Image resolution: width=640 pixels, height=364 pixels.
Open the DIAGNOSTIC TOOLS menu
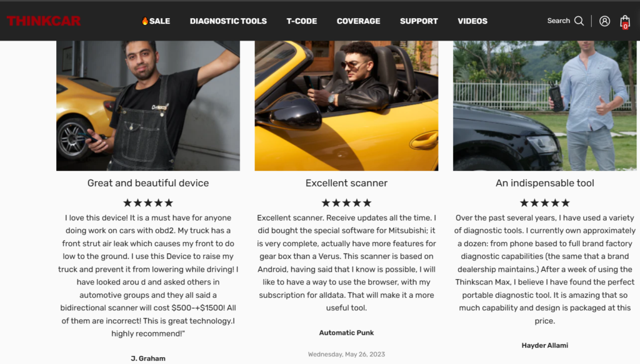pos(228,21)
